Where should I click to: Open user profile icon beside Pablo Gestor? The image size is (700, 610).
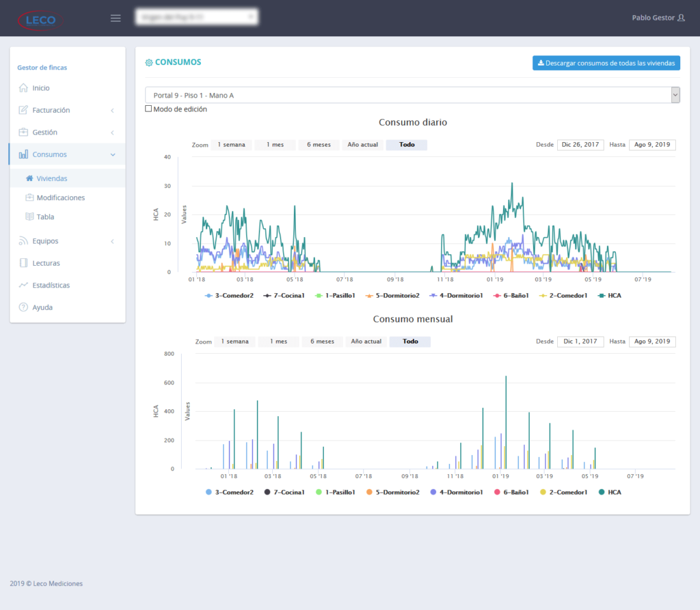click(680, 18)
